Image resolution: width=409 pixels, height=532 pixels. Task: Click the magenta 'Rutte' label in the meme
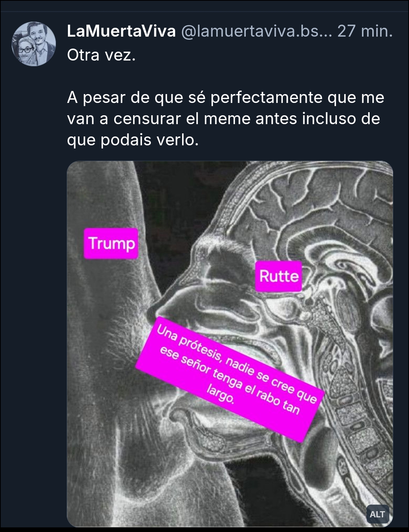coord(279,276)
